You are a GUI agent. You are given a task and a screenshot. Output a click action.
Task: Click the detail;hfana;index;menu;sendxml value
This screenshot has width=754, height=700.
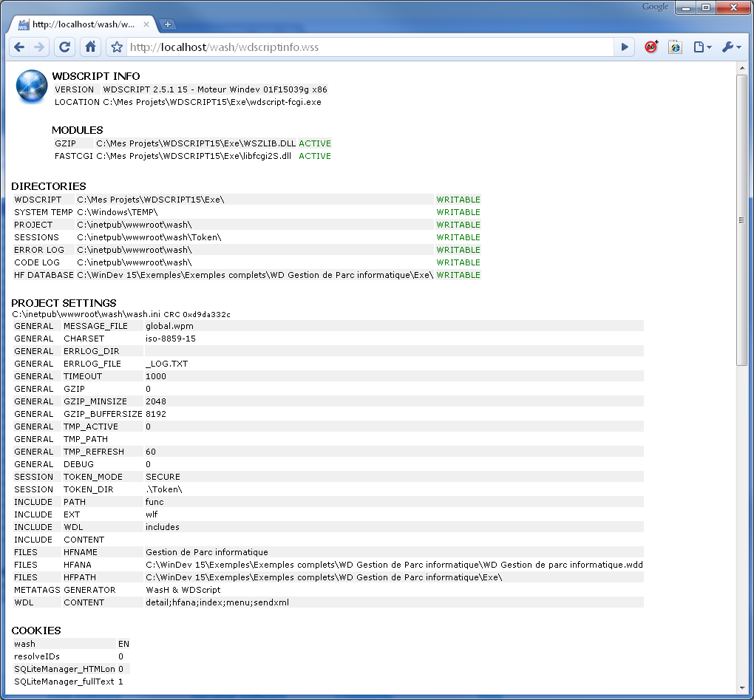(217, 602)
